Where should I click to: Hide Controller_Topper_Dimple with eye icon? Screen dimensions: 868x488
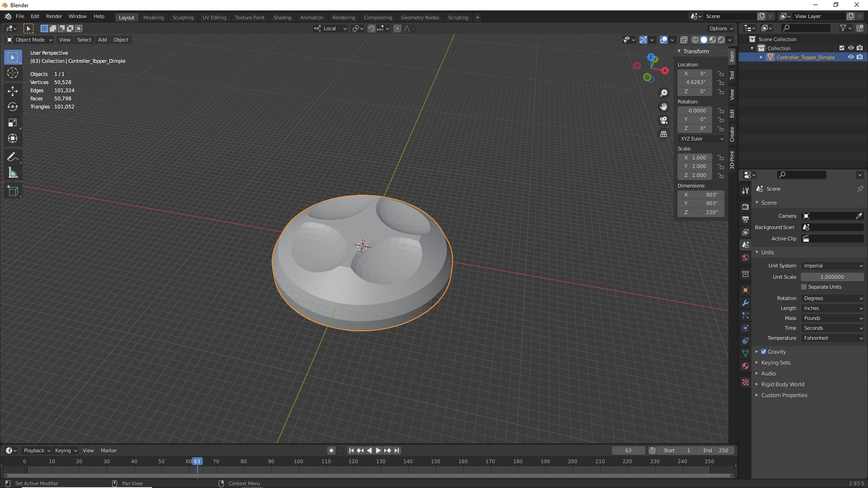point(850,57)
